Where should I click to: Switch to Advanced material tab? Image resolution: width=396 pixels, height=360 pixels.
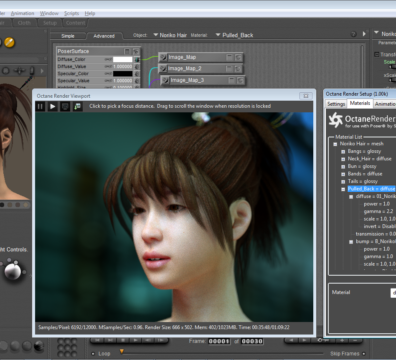click(104, 36)
